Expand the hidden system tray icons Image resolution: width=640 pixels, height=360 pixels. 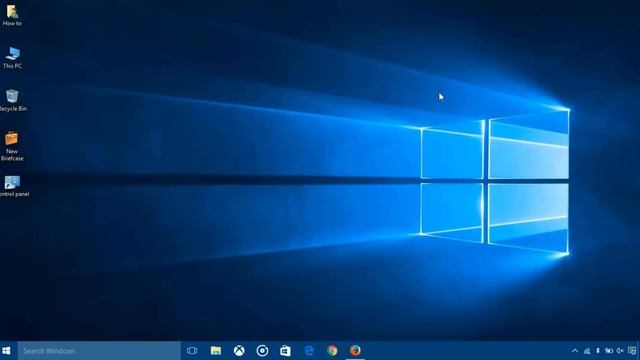point(575,351)
